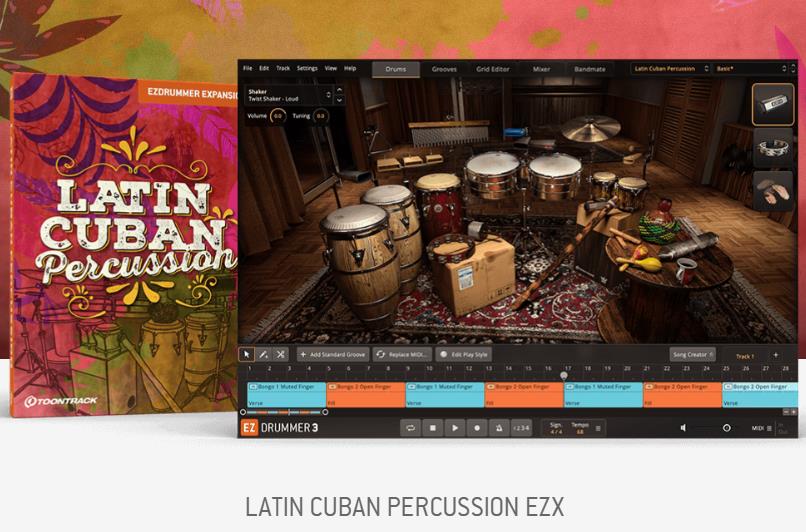Click the Volume knob for Shaker
This screenshot has height=532, width=806.
[x=278, y=116]
